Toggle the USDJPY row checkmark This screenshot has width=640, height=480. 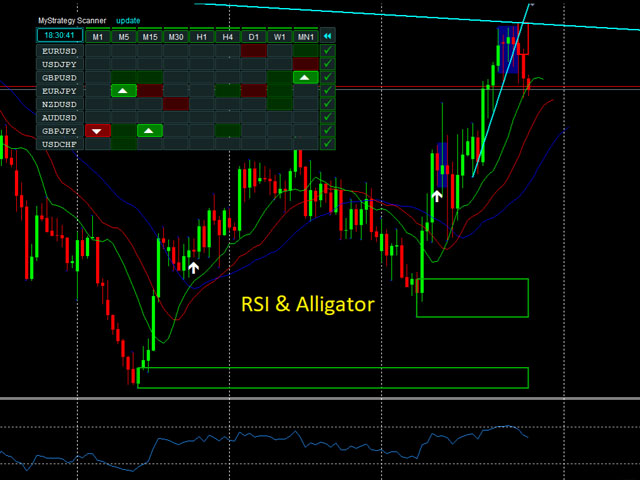click(328, 64)
